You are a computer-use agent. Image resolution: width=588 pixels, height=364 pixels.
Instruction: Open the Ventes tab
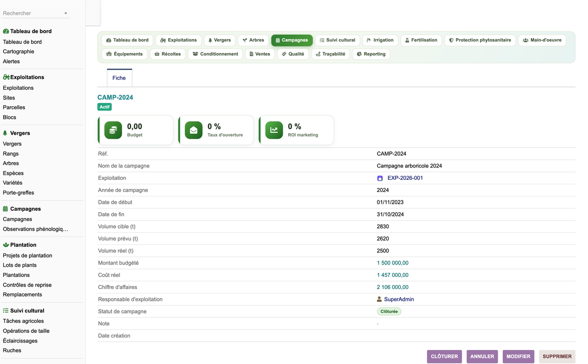point(260,54)
